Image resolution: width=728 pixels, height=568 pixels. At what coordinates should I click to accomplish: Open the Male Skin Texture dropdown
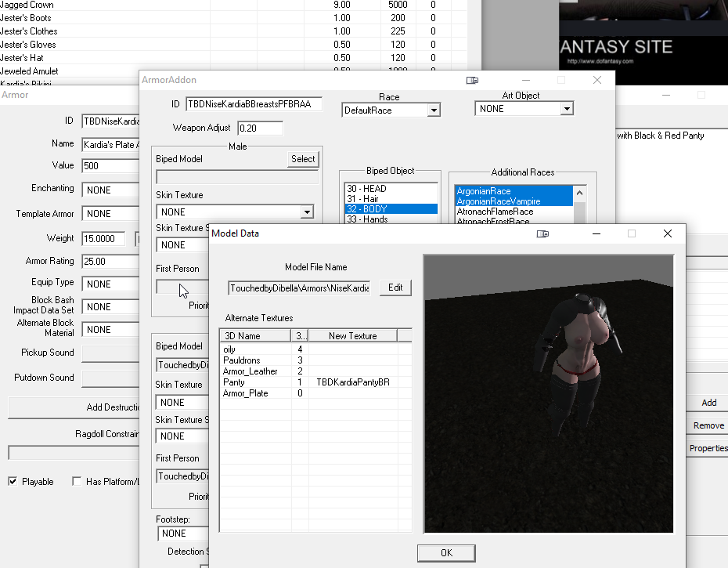coord(235,212)
